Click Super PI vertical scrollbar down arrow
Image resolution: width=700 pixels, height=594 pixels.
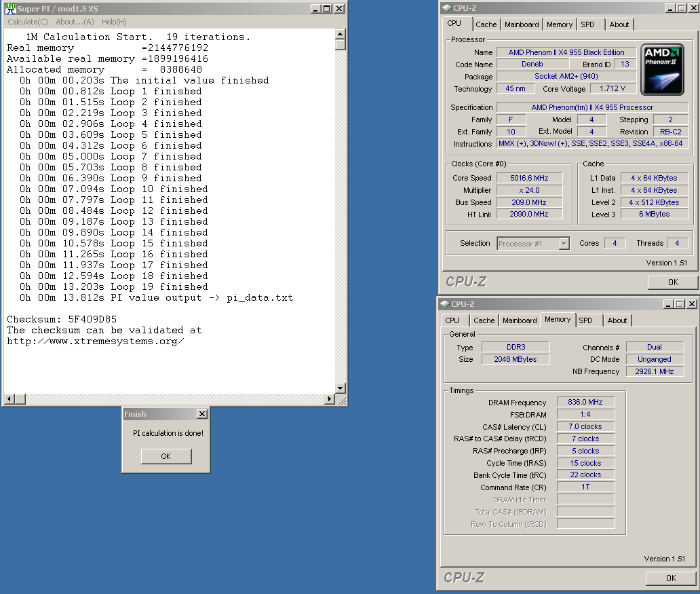coord(341,388)
